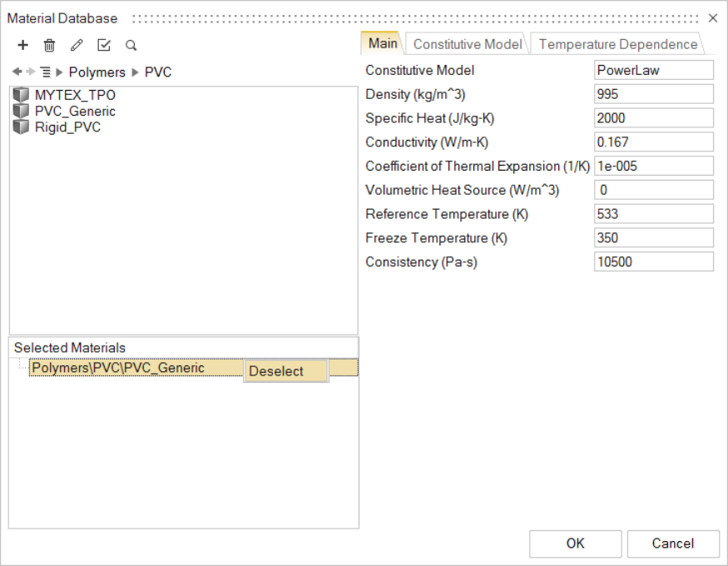This screenshot has height=566, width=728.
Task: Click the pencil edit icon
Action: click(x=77, y=46)
